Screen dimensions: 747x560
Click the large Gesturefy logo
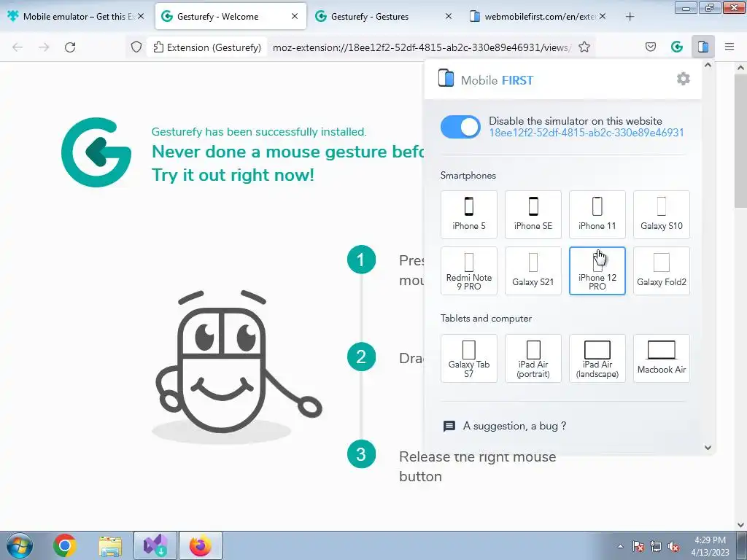pyautogui.click(x=96, y=152)
